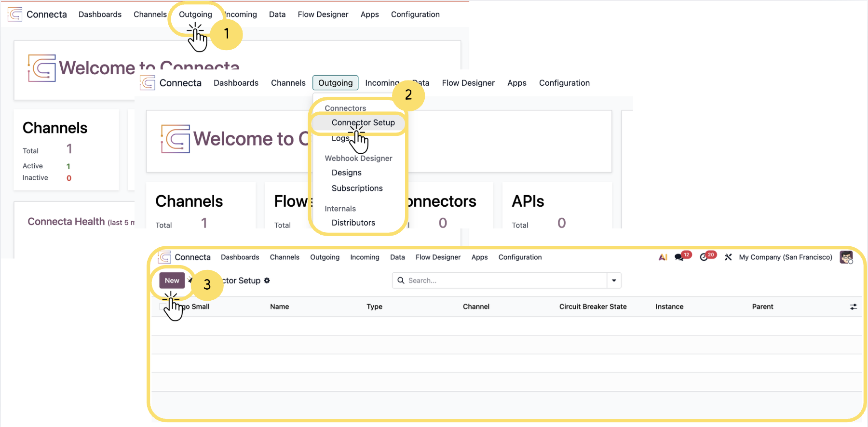Open the chat messages icon with badge 12
The width and height of the screenshot is (868, 427).
[679, 257]
